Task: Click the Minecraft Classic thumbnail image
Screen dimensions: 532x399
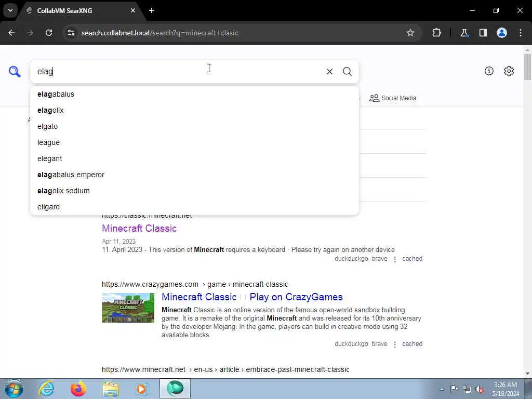Action: pos(128,308)
